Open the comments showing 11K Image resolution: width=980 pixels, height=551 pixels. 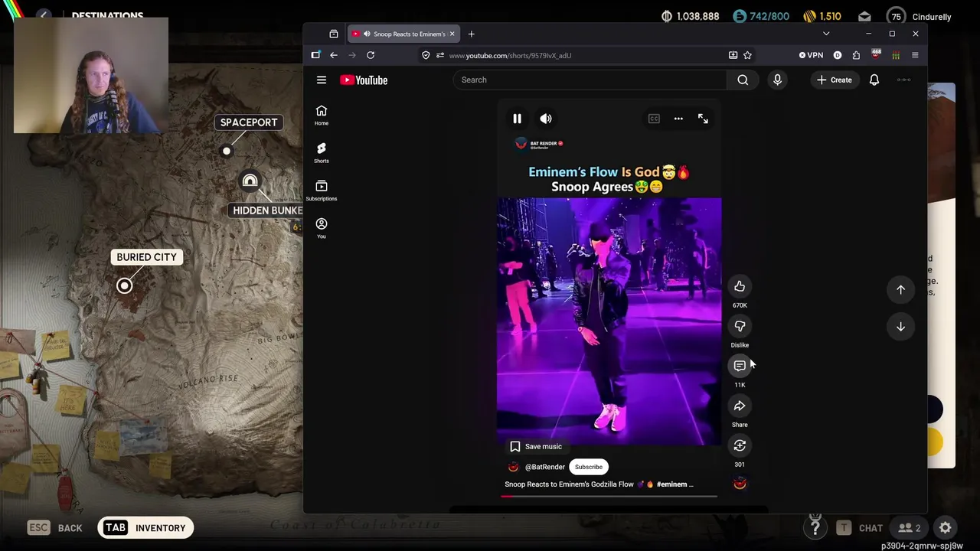coord(740,366)
